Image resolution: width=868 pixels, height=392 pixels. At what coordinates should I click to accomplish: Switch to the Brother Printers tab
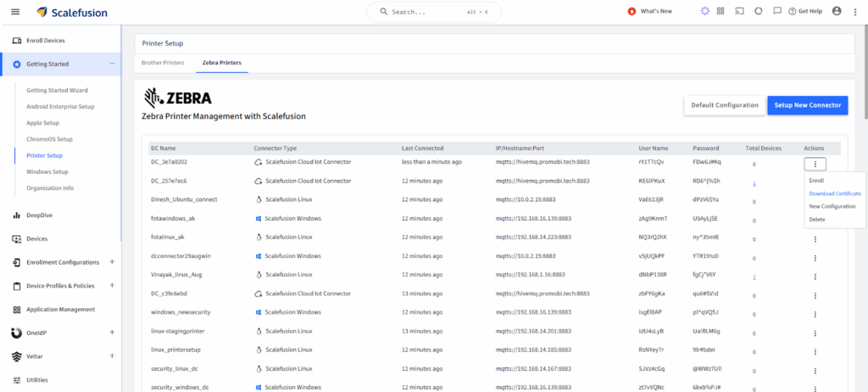pyautogui.click(x=163, y=63)
